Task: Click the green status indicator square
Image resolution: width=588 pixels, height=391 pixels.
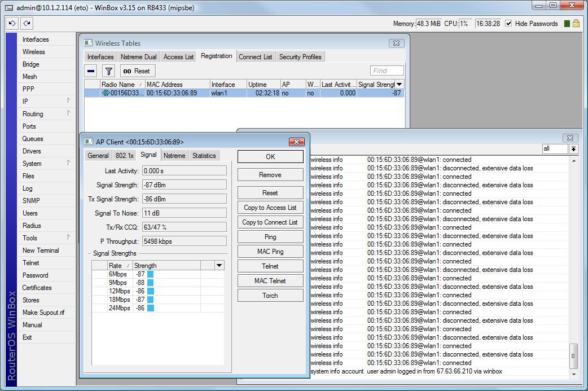Action: click(567, 24)
